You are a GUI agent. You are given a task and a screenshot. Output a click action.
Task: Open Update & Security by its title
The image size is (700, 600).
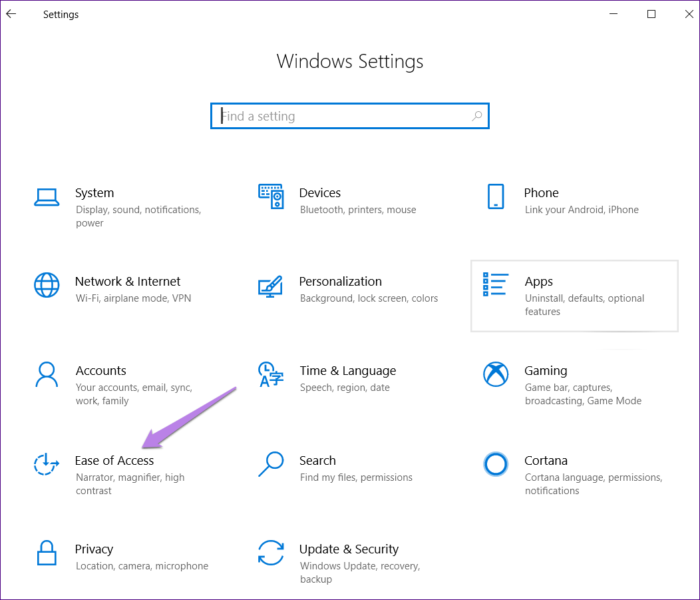[x=349, y=549]
